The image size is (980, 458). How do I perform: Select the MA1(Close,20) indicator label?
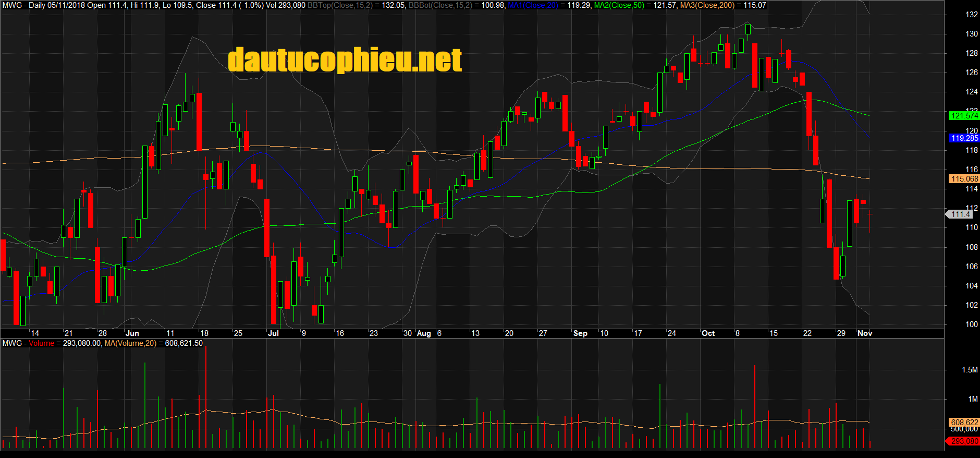coord(533,5)
